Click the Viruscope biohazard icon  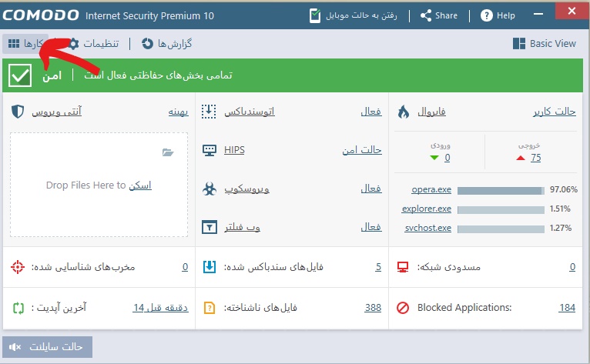pos(210,189)
